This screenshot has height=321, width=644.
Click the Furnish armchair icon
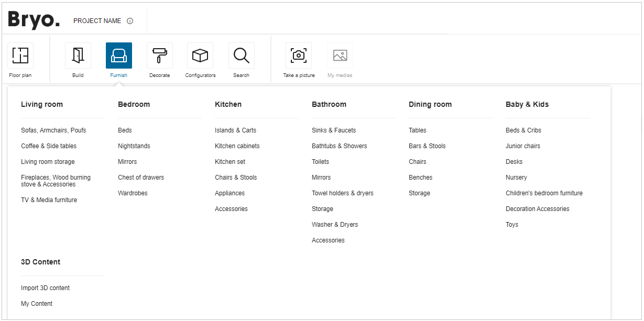click(x=119, y=56)
